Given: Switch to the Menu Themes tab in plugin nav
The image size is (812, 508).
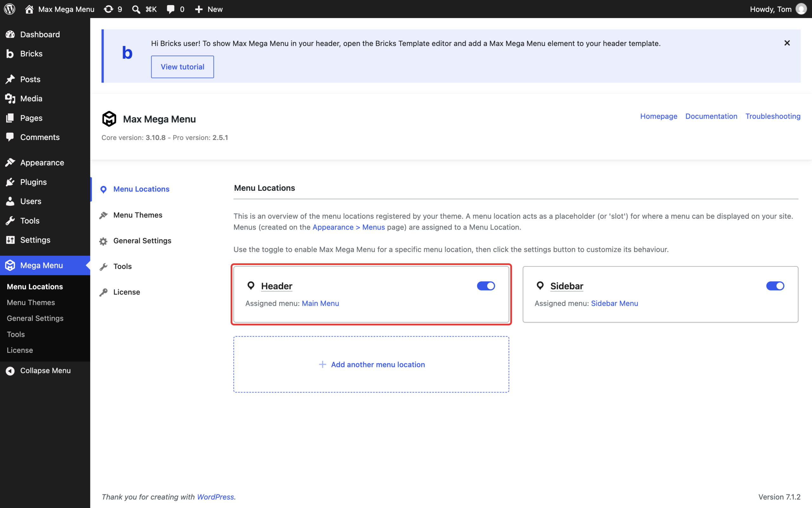Looking at the screenshot, I should pyautogui.click(x=138, y=215).
